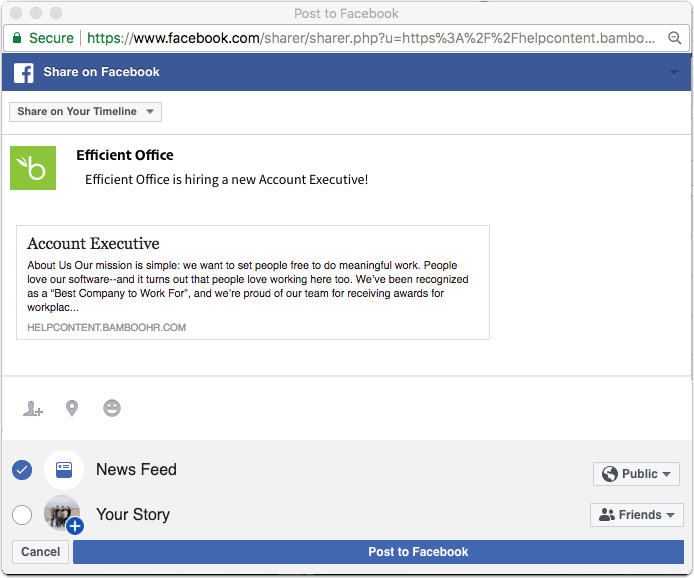Click the zoom magnifier icon in address bar
The width and height of the screenshot is (694, 578).
click(x=675, y=38)
